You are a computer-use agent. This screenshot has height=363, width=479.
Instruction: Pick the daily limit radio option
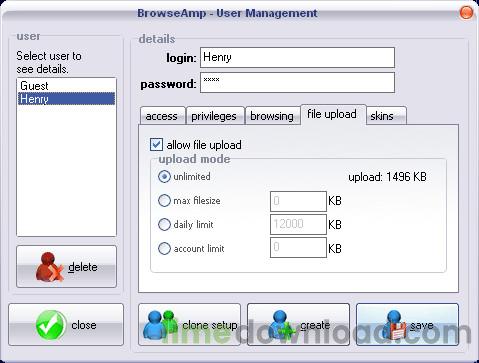pyautogui.click(x=164, y=224)
